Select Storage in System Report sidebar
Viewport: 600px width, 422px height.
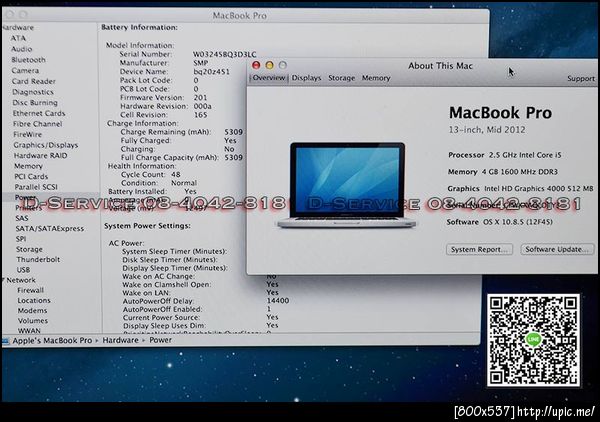coord(29,249)
